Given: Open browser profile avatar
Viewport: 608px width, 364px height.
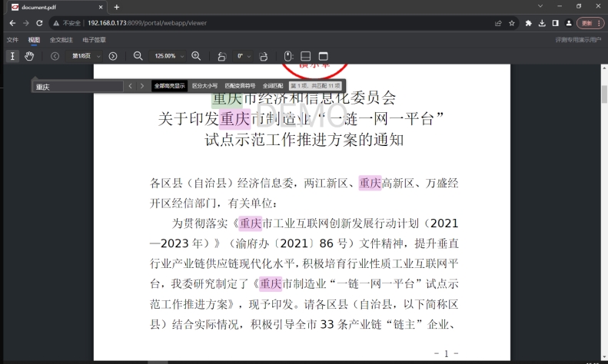Looking at the screenshot, I should pos(569,23).
